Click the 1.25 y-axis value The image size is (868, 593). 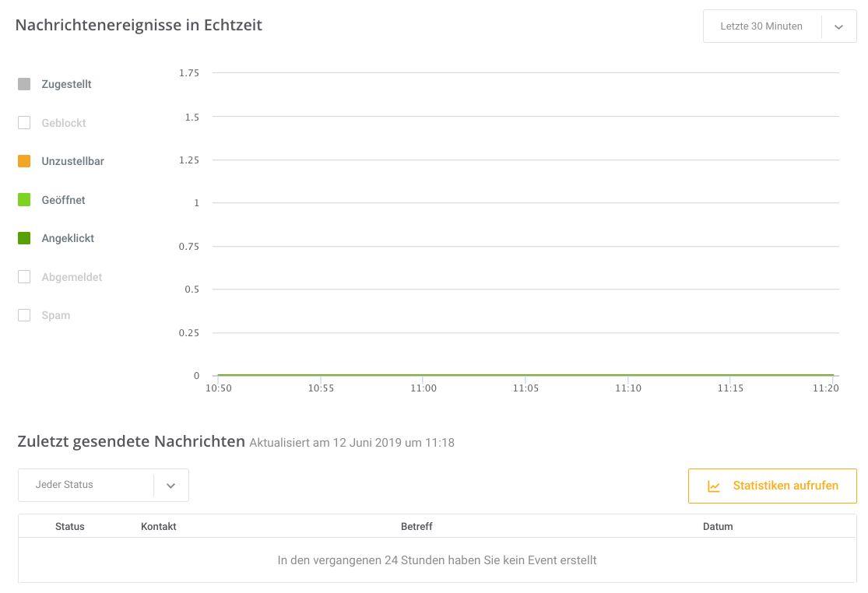(188, 160)
